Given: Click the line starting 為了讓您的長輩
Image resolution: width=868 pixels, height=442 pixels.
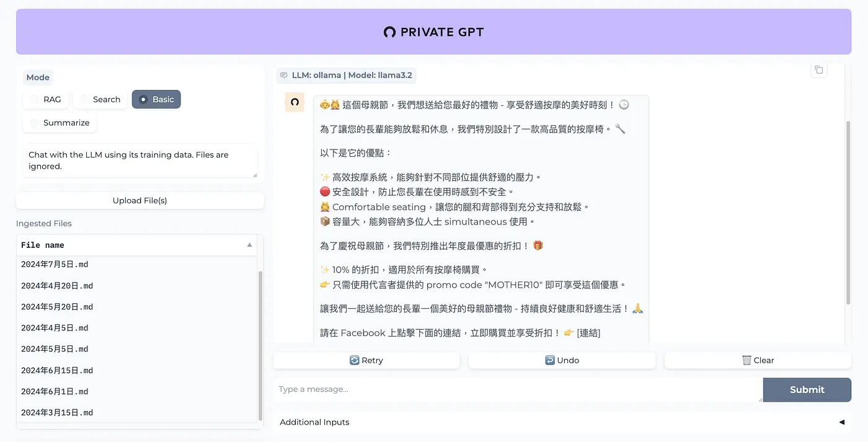Looking at the screenshot, I should 472,130.
